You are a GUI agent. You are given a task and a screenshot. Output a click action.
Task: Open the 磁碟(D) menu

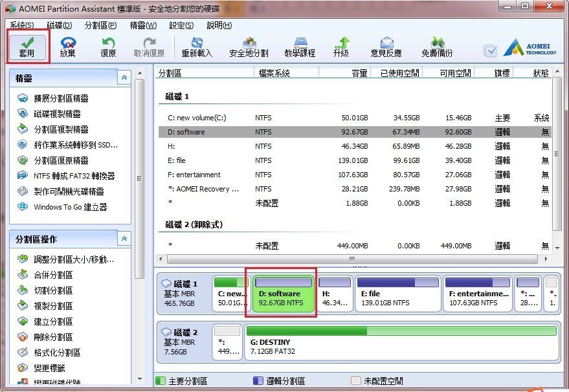click(59, 25)
